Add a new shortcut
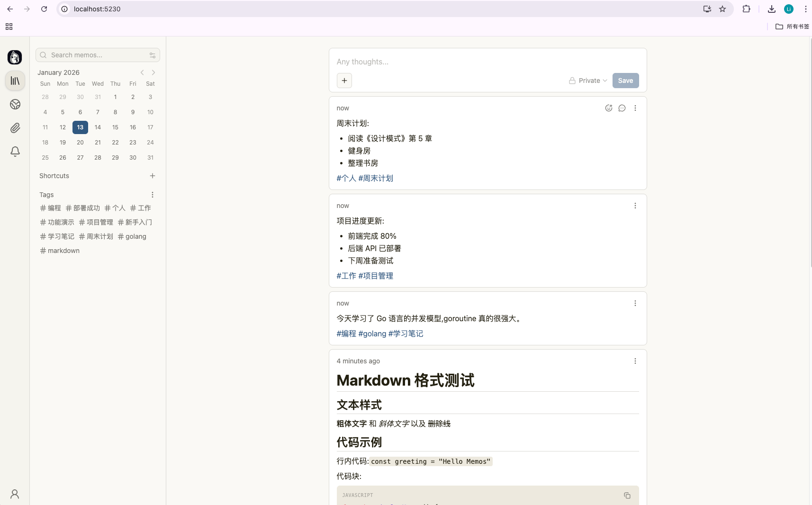The height and width of the screenshot is (505, 812). 153,176
